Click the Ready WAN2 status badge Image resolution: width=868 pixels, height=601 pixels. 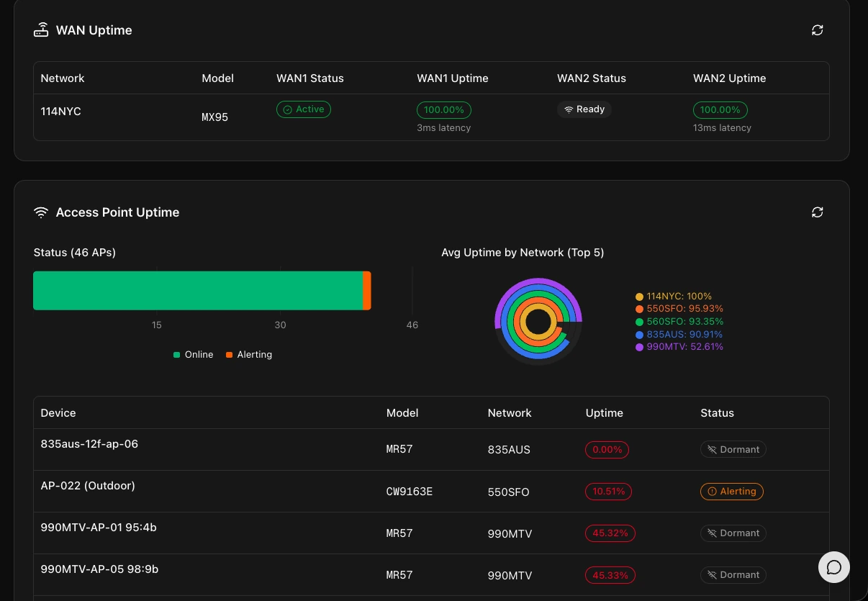[584, 109]
